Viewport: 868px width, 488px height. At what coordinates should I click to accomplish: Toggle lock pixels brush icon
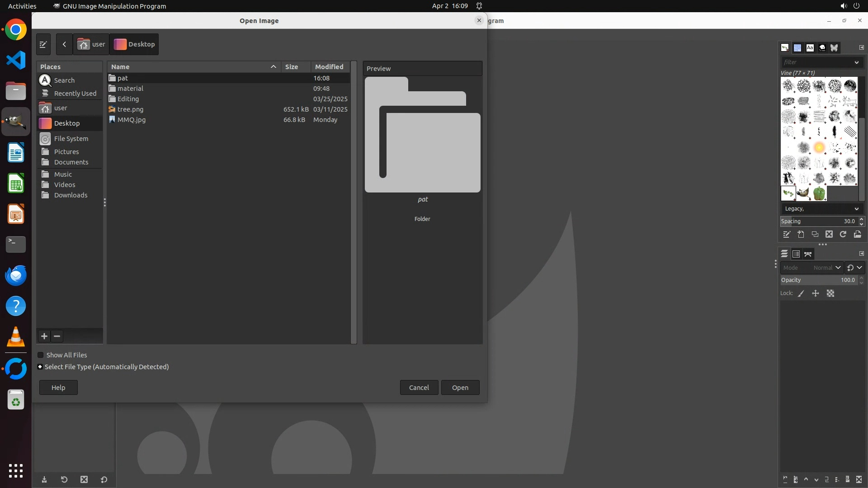click(801, 294)
